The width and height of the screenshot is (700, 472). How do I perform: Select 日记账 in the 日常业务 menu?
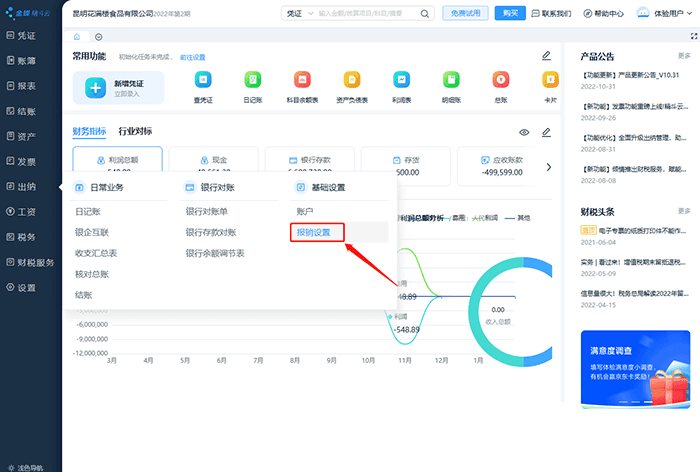(88, 212)
